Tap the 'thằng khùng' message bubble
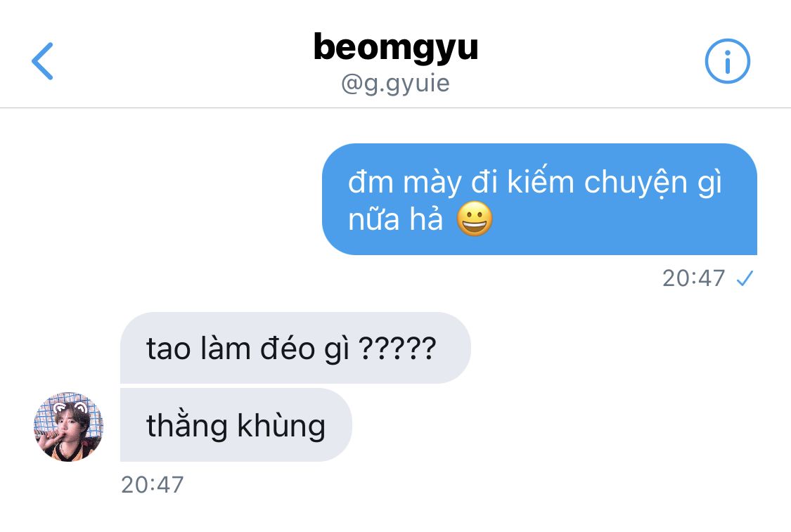791x532 pixels. [236, 425]
